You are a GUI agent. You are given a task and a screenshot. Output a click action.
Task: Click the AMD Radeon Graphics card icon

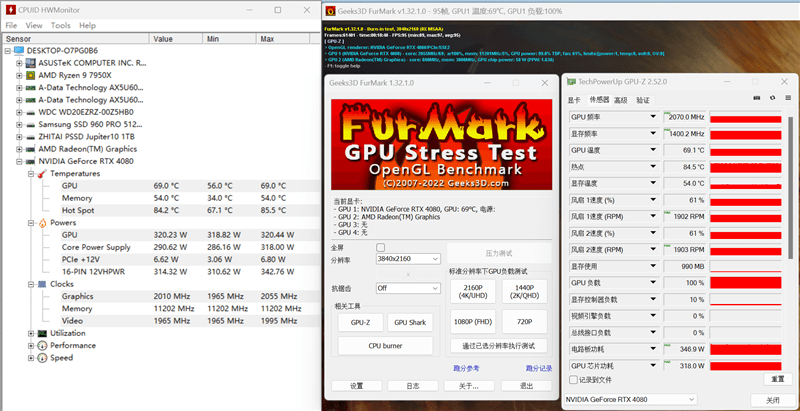click(x=31, y=149)
